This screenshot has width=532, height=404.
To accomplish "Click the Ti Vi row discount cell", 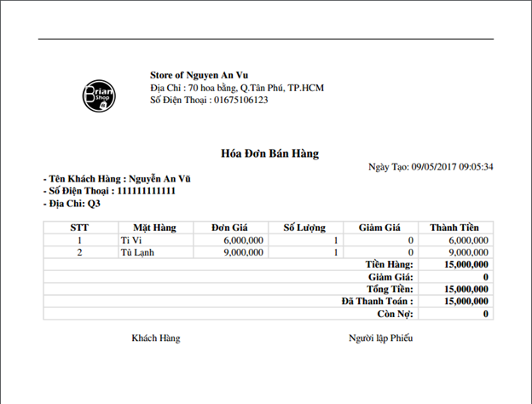I will 381,240.
